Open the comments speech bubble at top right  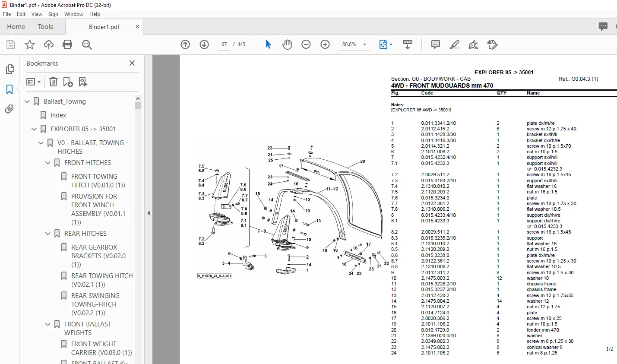(603, 26)
